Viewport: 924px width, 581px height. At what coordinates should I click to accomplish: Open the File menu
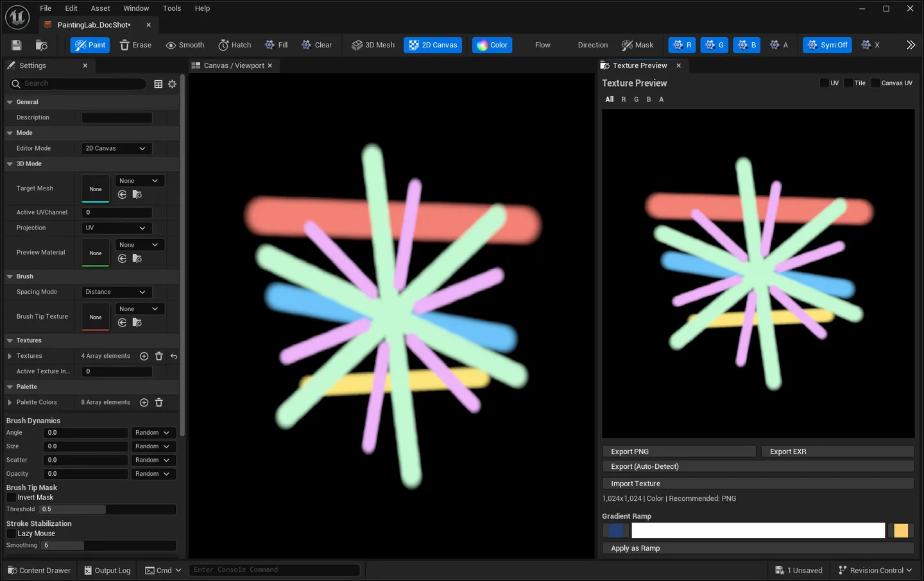pyautogui.click(x=46, y=8)
